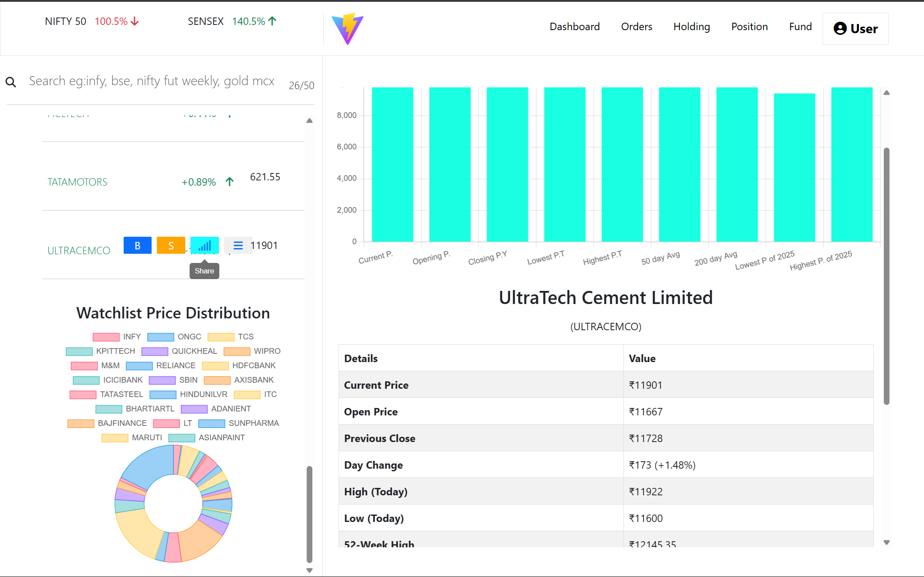This screenshot has width=924, height=577.
Task: Open the Orders page
Action: coord(636,27)
